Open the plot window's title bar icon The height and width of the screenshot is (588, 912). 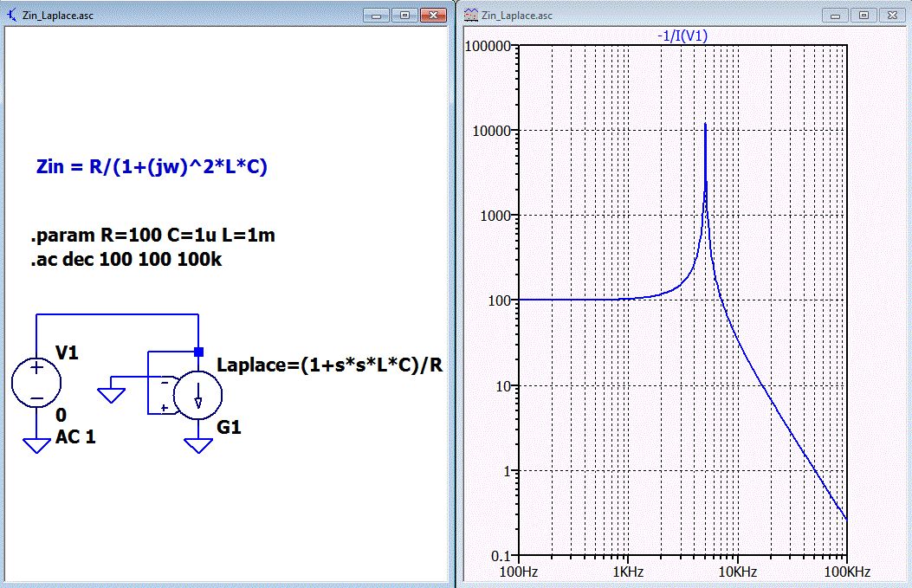click(x=472, y=15)
